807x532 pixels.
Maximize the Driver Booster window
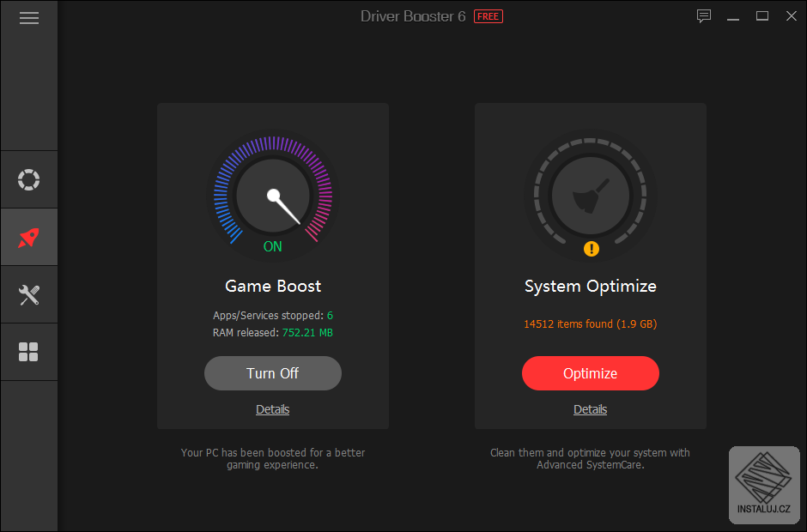point(762,16)
